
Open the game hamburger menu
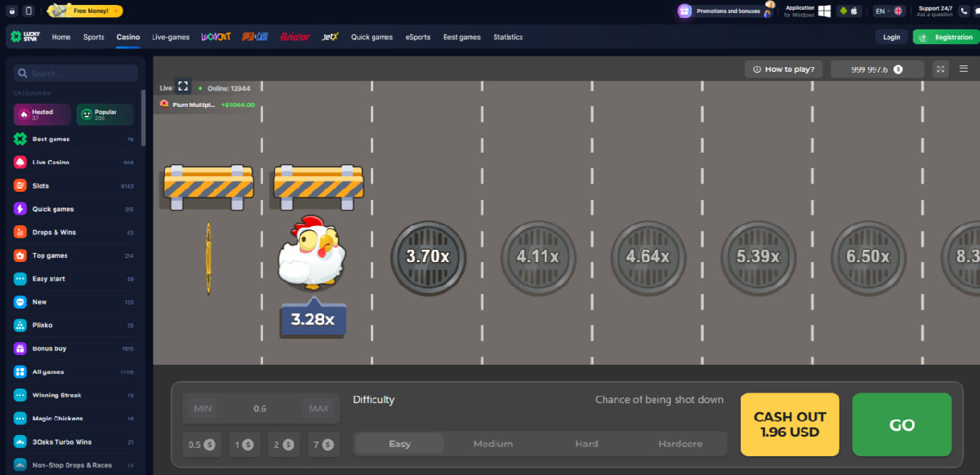pyautogui.click(x=964, y=69)
